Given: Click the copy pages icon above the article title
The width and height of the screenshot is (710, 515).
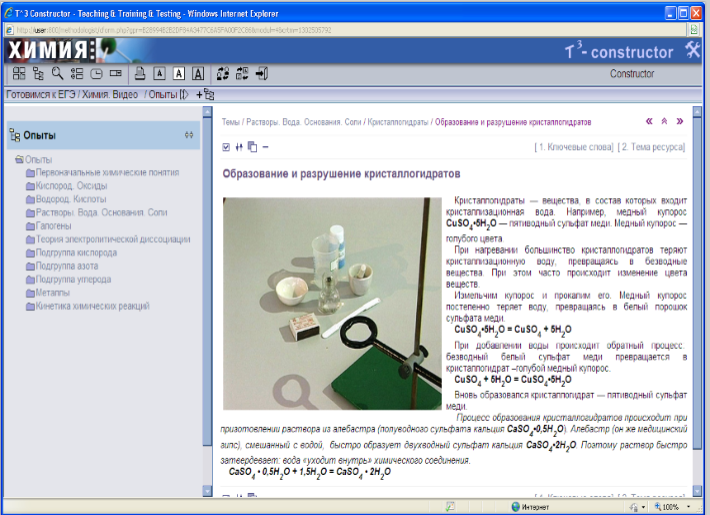Looking at the screenshot, I should click(252, 147).
